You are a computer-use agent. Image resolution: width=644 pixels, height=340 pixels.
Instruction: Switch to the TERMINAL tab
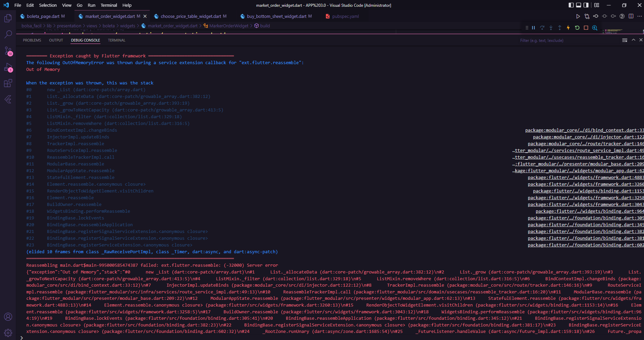pyautogui.click(x=116, y=40)
